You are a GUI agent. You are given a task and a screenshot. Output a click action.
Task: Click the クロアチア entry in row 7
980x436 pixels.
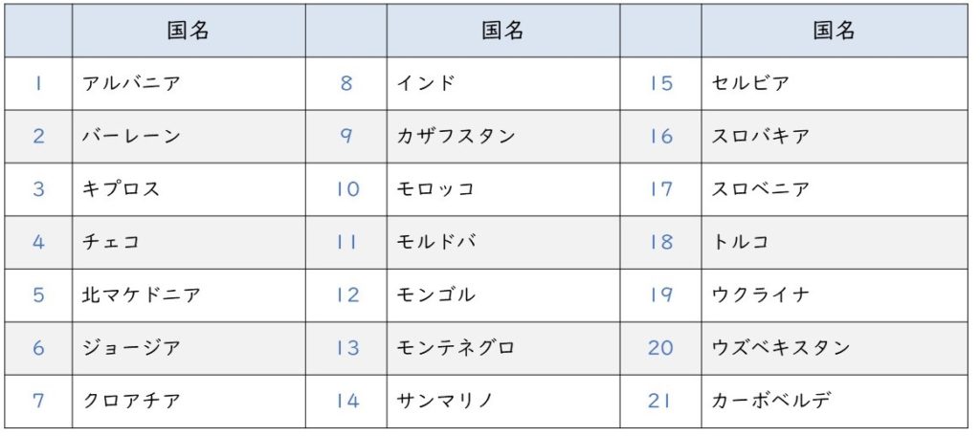coord(189,401)
